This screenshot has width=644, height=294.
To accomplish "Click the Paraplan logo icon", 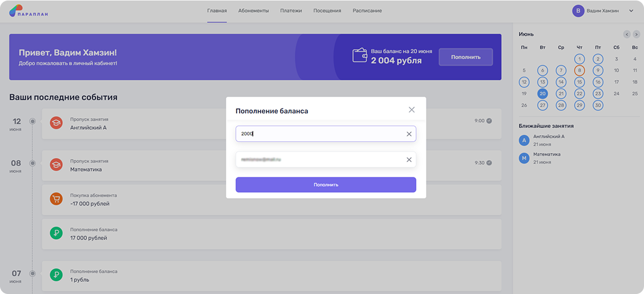I will pyautogui.click(x=16, y=10).
